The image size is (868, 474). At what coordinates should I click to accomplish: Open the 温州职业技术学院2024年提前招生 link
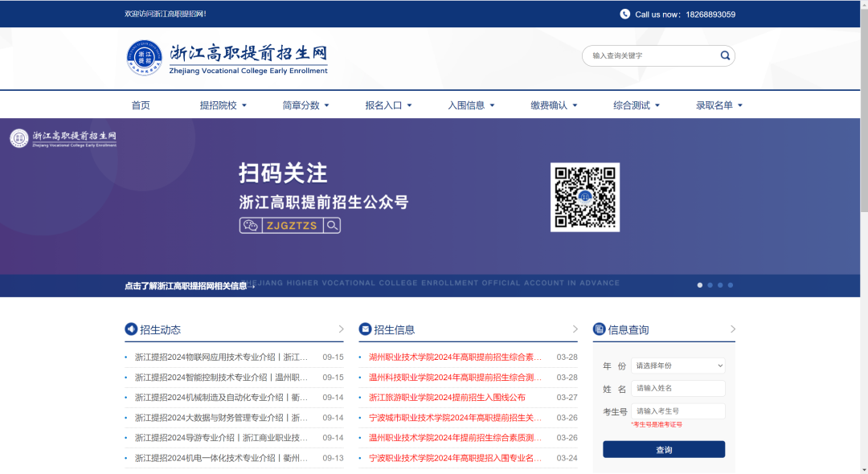pyautogui.click(x=456, y=438)
